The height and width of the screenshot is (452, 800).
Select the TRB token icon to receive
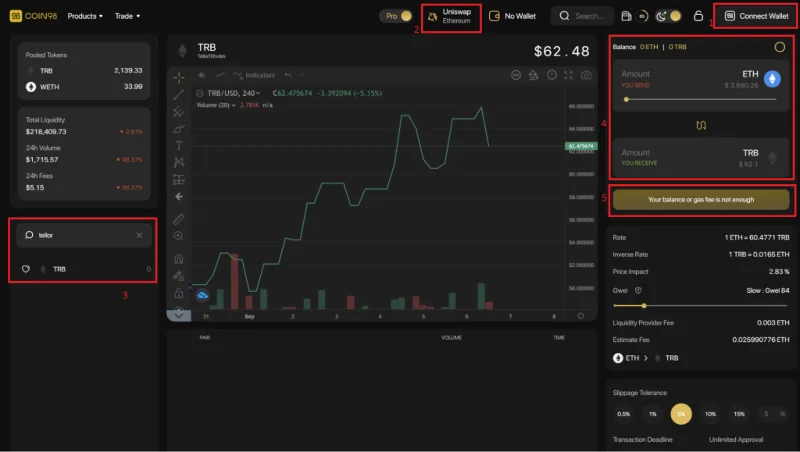pos(772,157)
